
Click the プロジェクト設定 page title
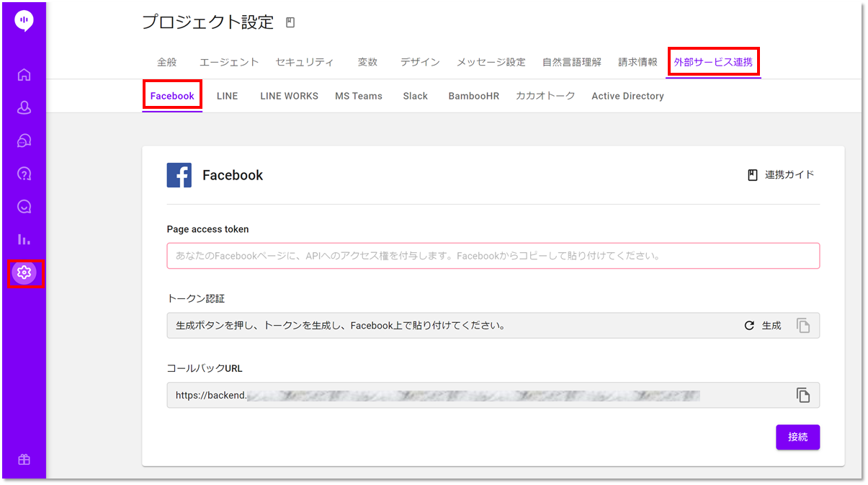pos(208,22)
